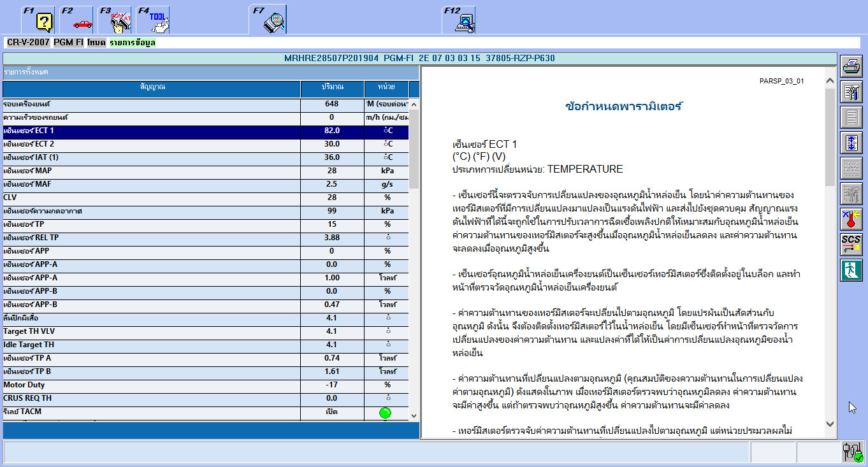Image resolution: width=868 pixels, height=467 pixels.
Task: Open the F4 TOOL icon
Action: [x=153, y=20]
